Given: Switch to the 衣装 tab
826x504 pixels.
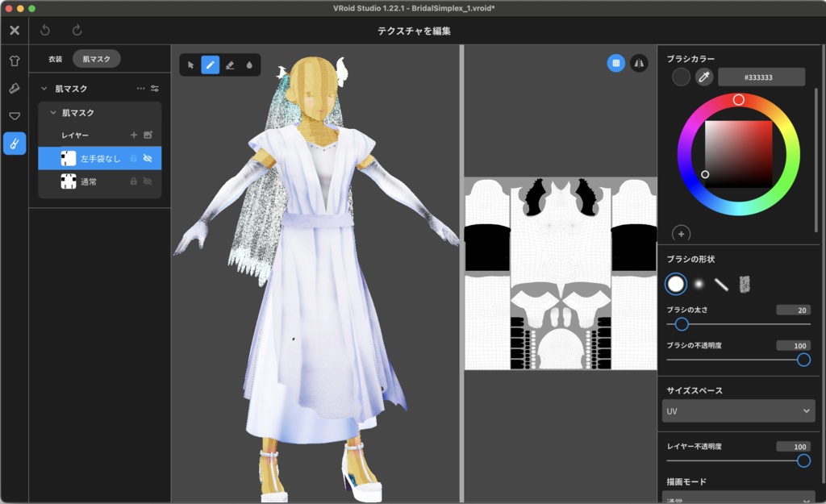Looking at the screenshot, I should [56, 59].
